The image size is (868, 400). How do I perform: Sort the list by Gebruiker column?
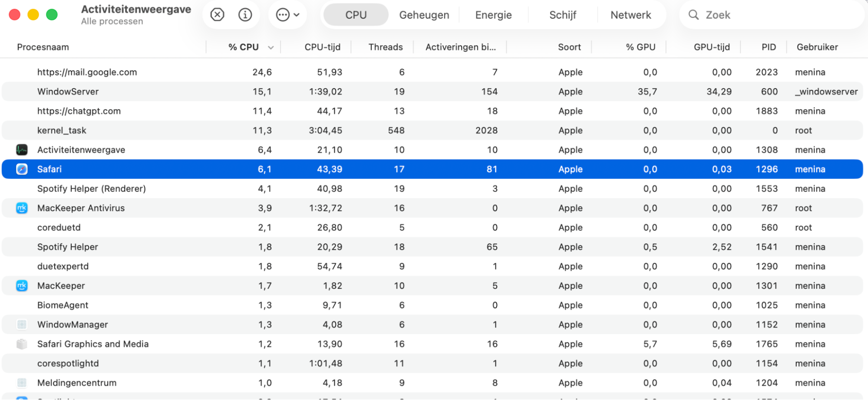point(817,47)
